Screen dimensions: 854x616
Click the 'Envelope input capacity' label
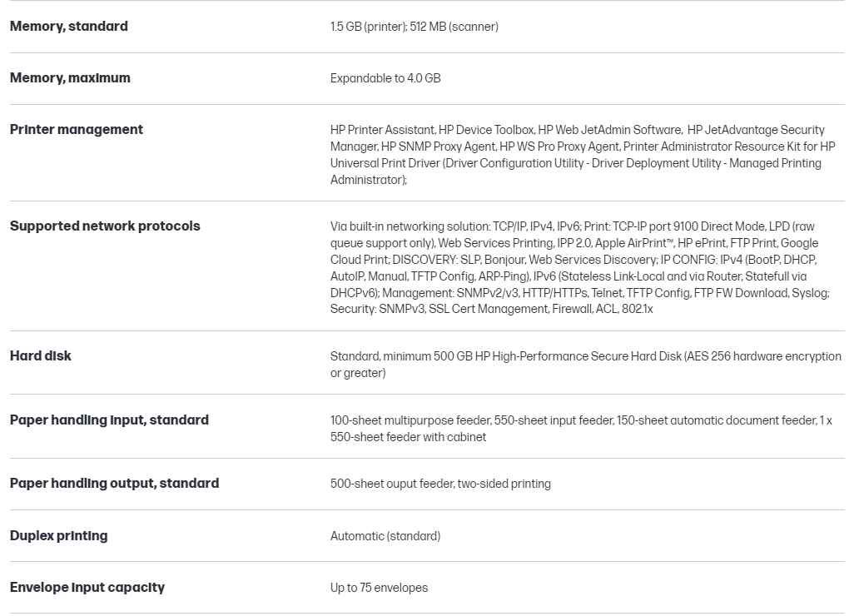[x=87, y=588]
